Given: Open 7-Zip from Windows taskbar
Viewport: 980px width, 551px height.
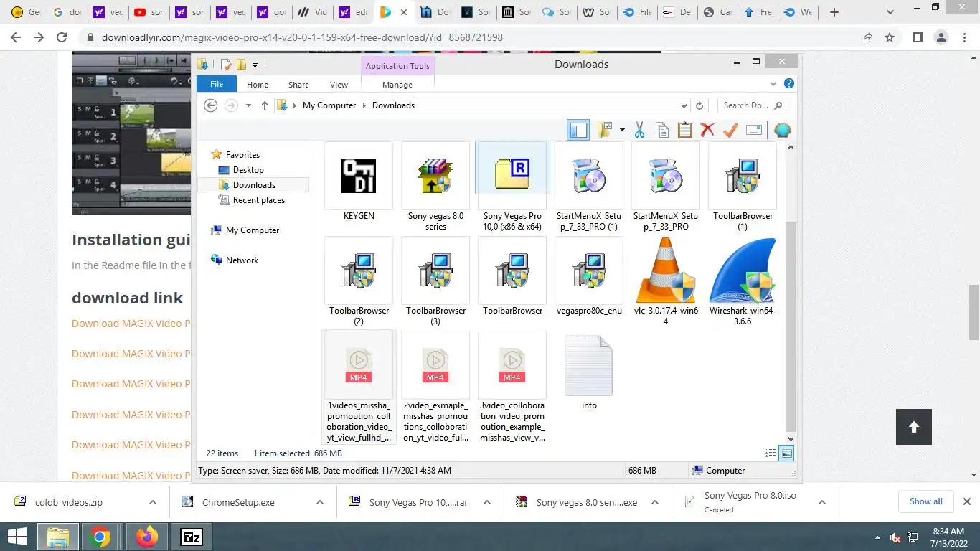Looking at the screenshot, I should (x=192, y=537).
